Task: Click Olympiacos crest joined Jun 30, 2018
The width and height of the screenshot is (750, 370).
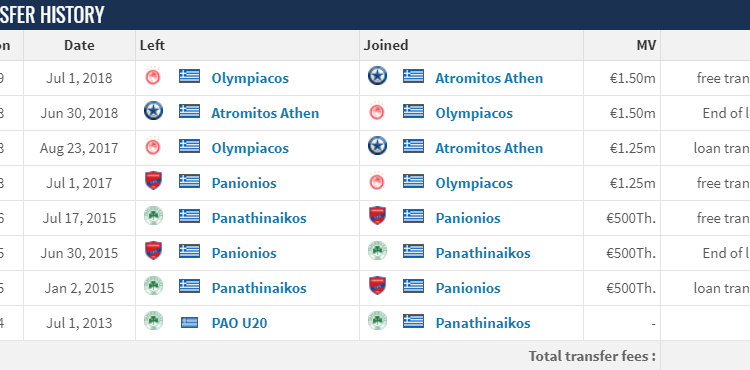Action: pos(377,111)
